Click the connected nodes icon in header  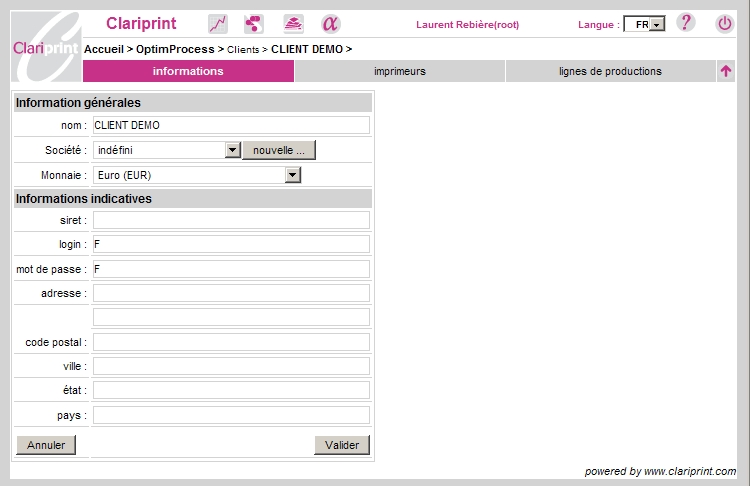(x=254, y=24)
